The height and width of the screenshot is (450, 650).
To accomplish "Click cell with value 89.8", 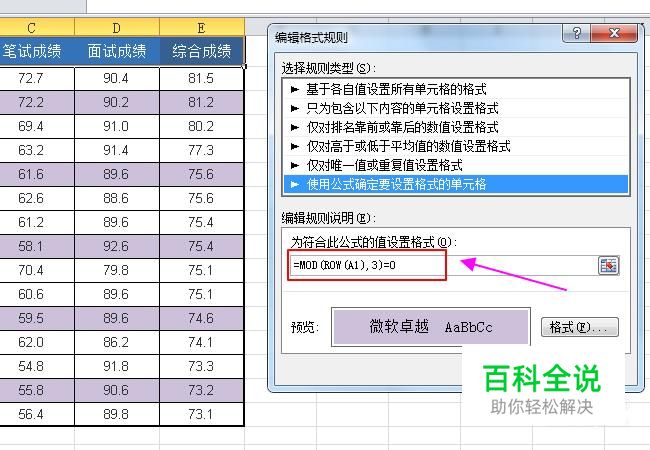I will [117, 414].
